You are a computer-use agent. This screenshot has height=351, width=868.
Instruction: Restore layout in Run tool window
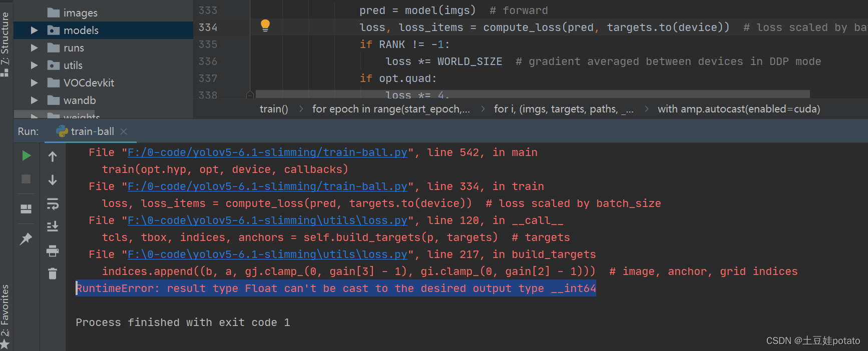click(x=26, y=209)
